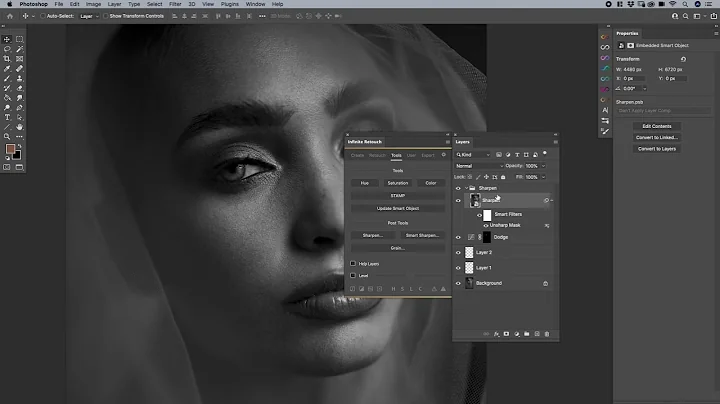Select the Zoom tool

[7, 137]
